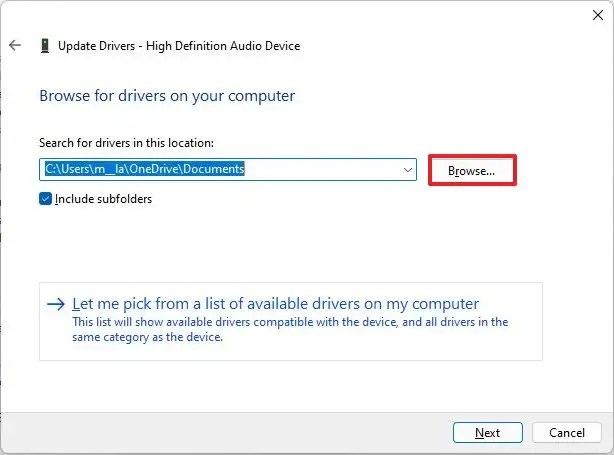Toggle the Include subfolders checkbox
The height and width of the screenshot is (455, 614).
click(x=45, y=199)
